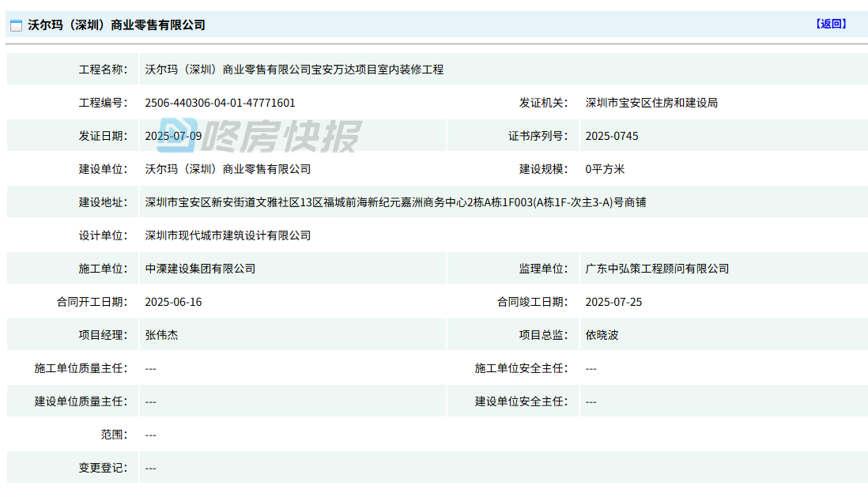Click the window icon beside the company title
Image resolution: width=868 pixels, height=501 pixels.
16,25
